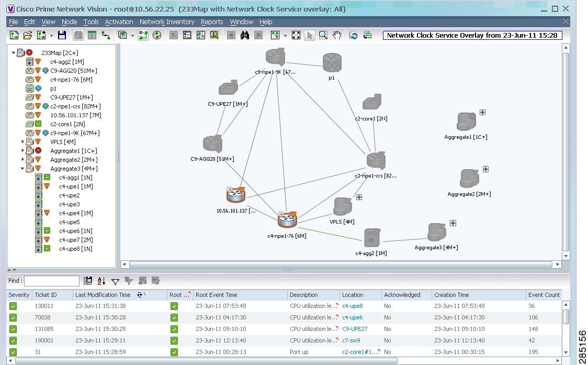The width and height of the screenshot is (588, 365).
Task: Click the c4-npe1-76 router on the map
Action: pyautogui.click(x=287, y=219)
